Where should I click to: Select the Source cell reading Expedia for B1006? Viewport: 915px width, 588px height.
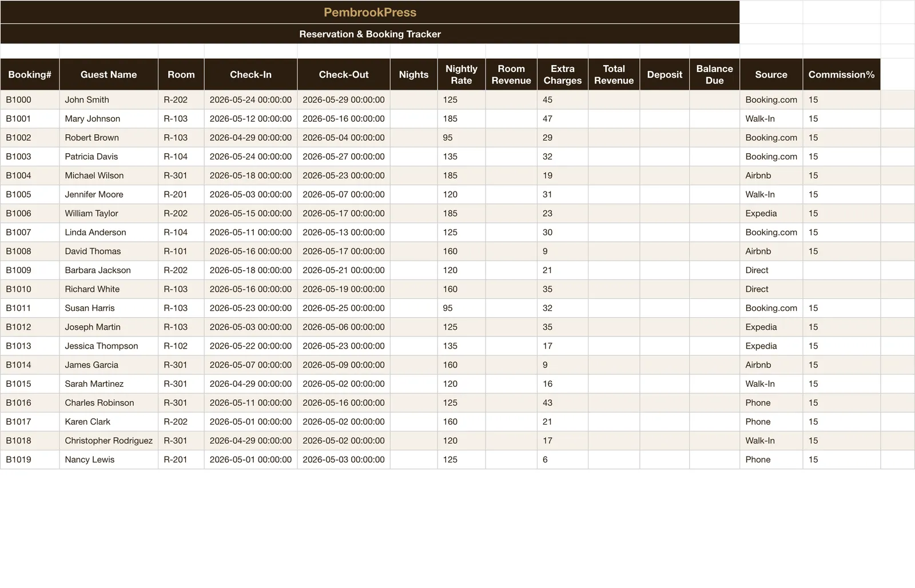[771, 213]
